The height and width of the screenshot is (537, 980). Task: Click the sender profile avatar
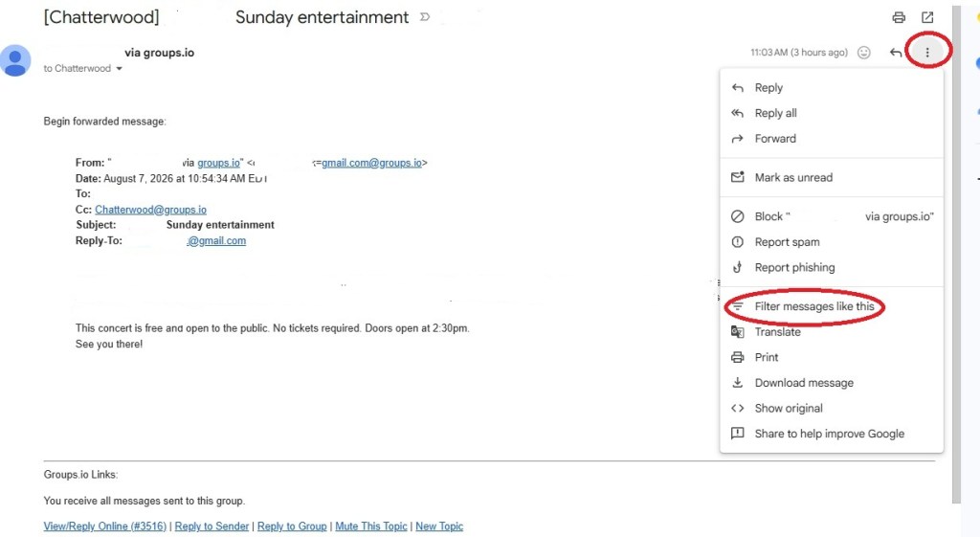[15, 60]
